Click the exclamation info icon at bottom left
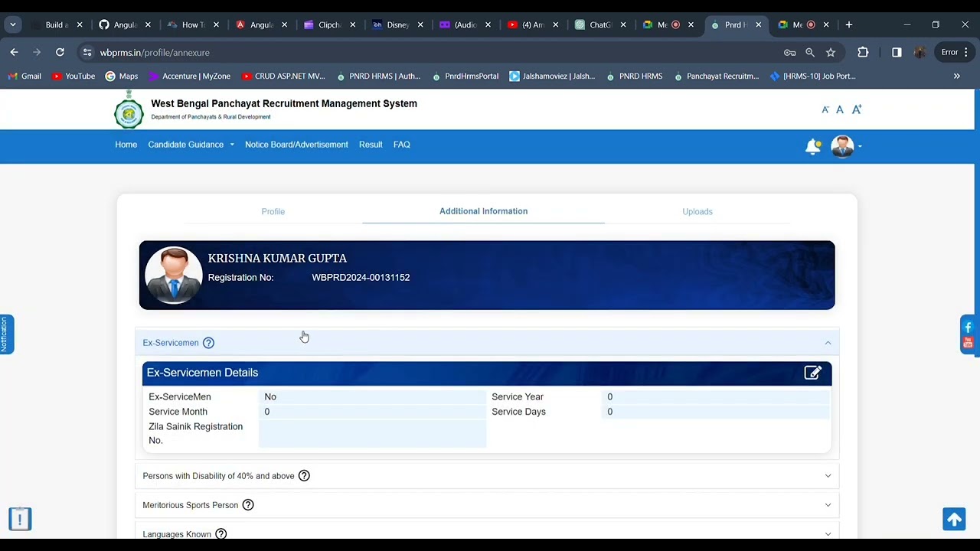 click(20, 519)
